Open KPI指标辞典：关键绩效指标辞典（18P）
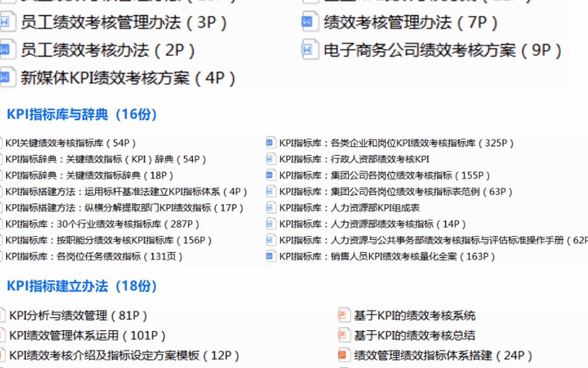588x368 pixels. 89,175
